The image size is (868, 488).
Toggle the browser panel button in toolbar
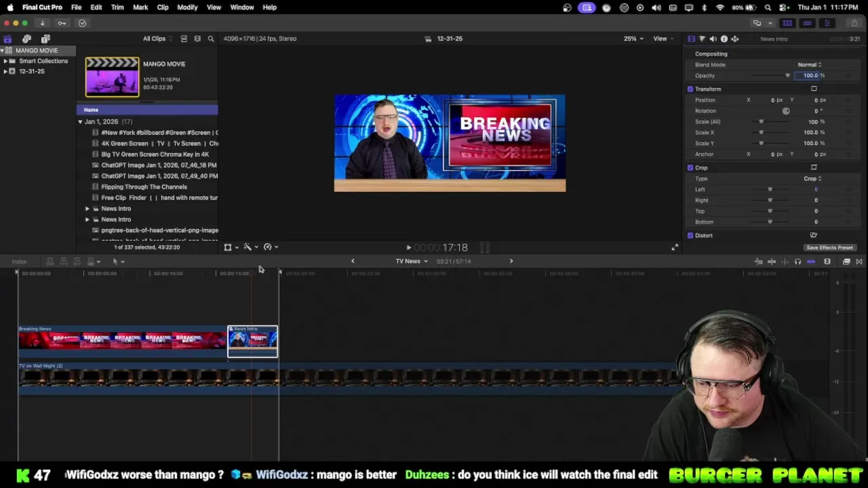[787, 23]
